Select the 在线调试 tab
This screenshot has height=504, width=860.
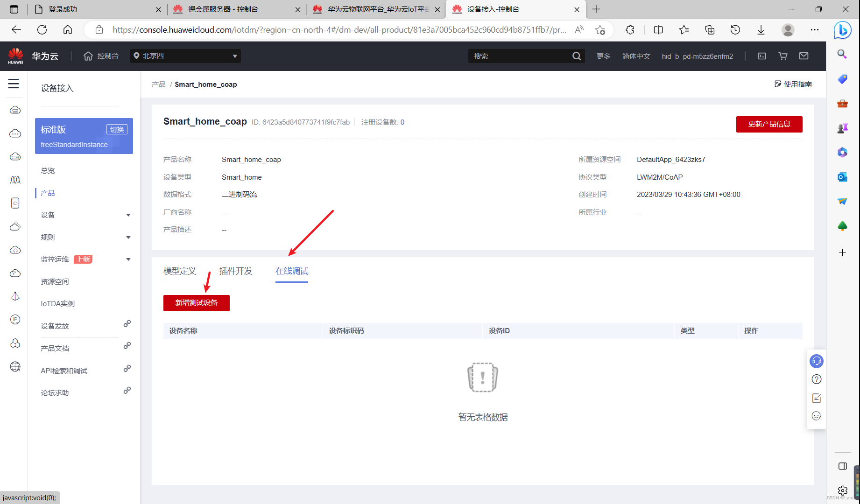[292, 271]
